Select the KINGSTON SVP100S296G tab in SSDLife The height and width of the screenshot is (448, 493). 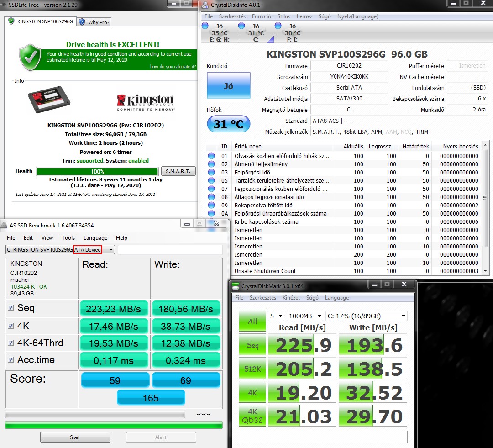click(41, 21)
